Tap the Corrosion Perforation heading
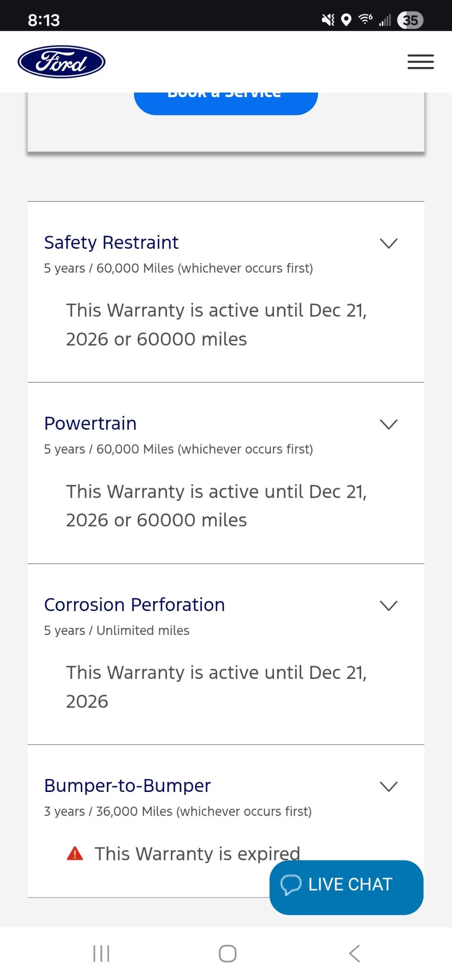This screenshot has width=452, height=980. [x=134, y=605]
